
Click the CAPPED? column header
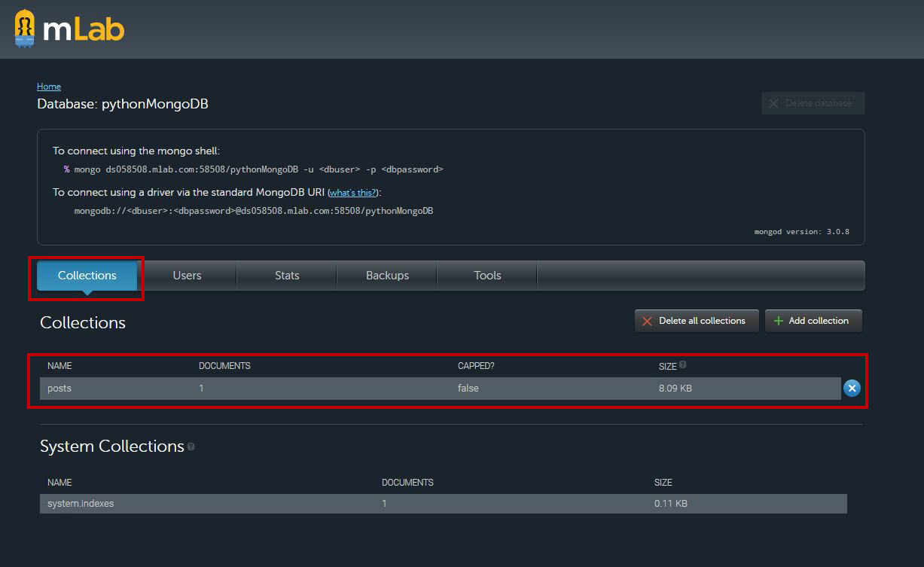pyautogui.click(x=476, y=366)
